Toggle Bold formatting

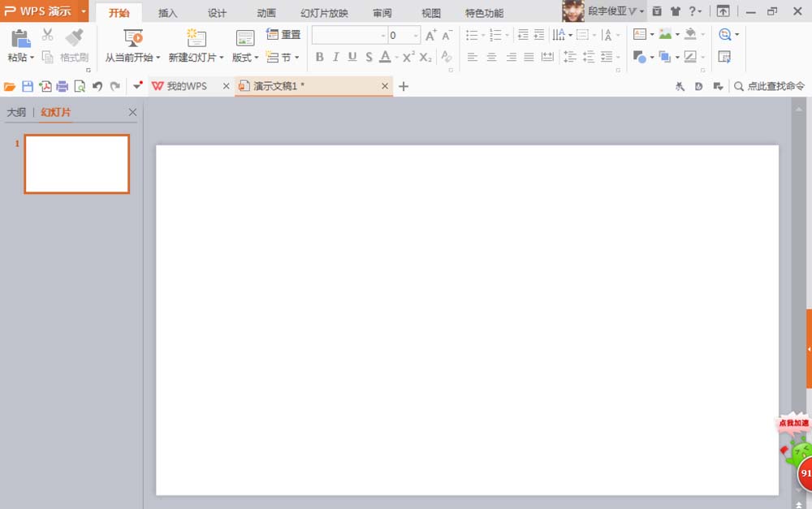pos(319,57)
